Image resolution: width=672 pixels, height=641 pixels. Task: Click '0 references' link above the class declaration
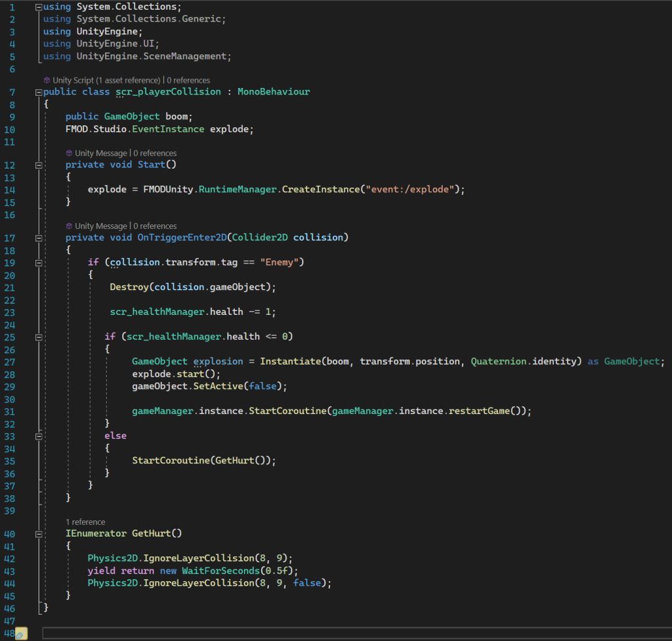[188, 80]
